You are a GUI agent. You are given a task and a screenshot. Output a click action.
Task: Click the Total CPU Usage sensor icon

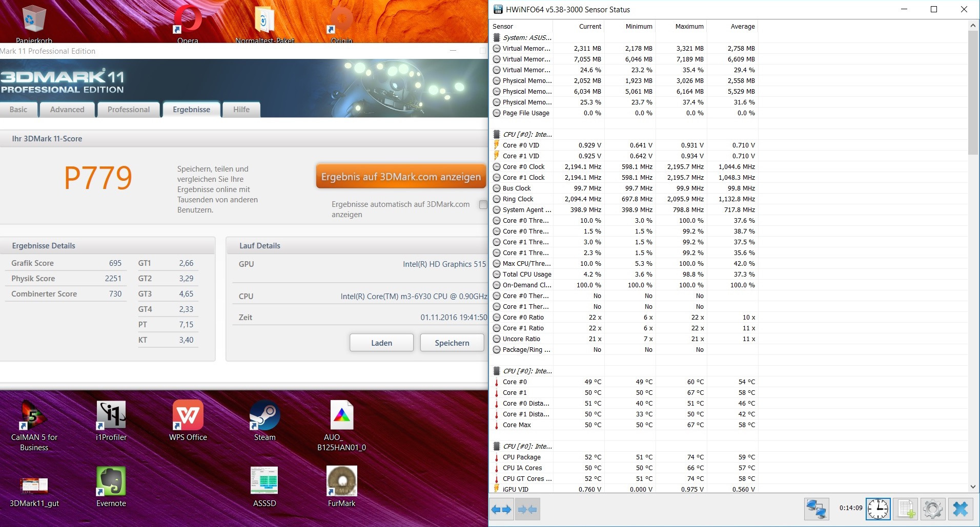click(x=496, y=275)
